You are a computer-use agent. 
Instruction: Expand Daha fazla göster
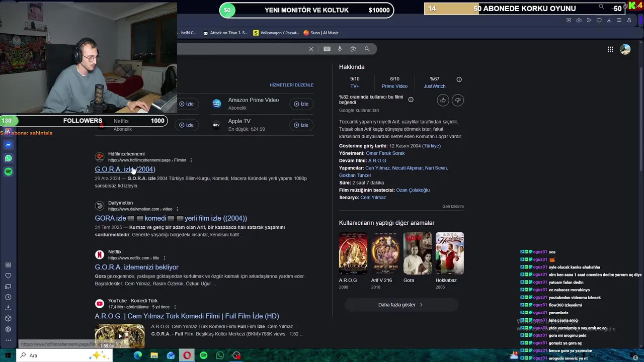tap(401, 305)
